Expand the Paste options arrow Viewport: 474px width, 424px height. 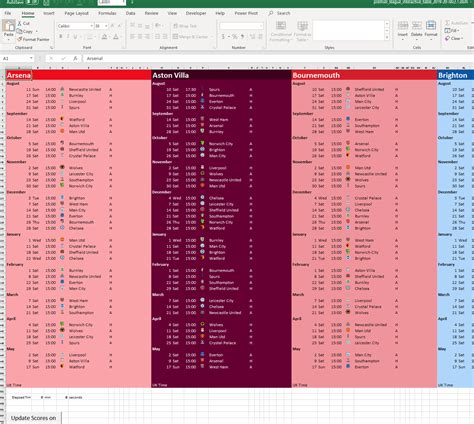click(9, 39)
